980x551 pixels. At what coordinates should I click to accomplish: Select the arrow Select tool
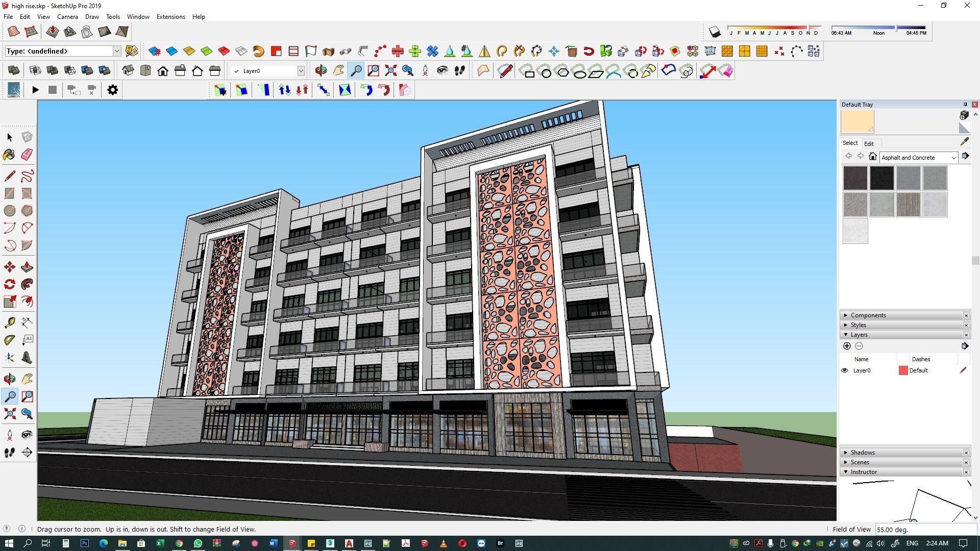9,137
